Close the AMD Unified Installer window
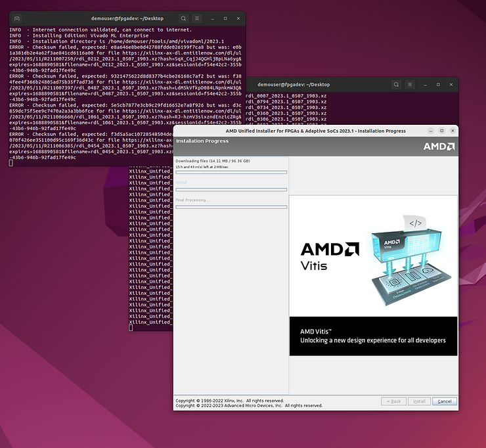Viewport: 486px width, 448px height. click(x=453, y=131)
